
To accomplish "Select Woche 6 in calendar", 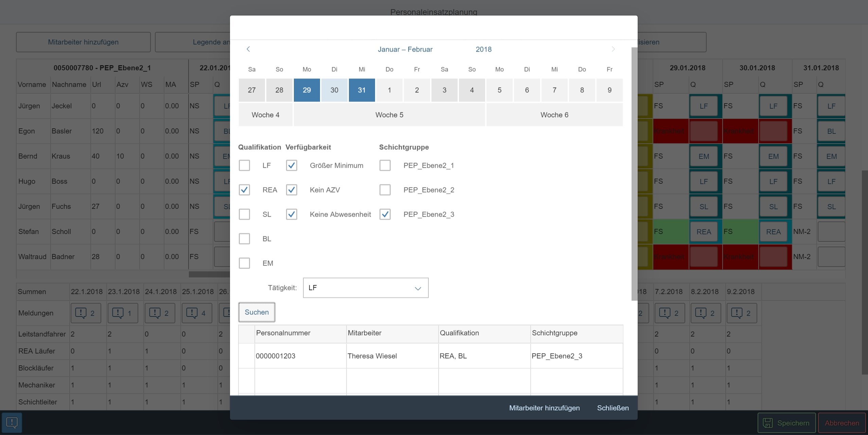I will coord(554,115).
